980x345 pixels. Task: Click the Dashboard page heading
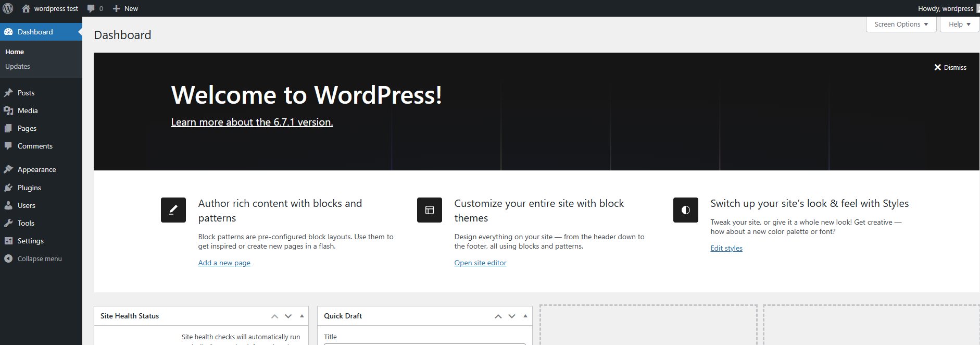[123, 35]
